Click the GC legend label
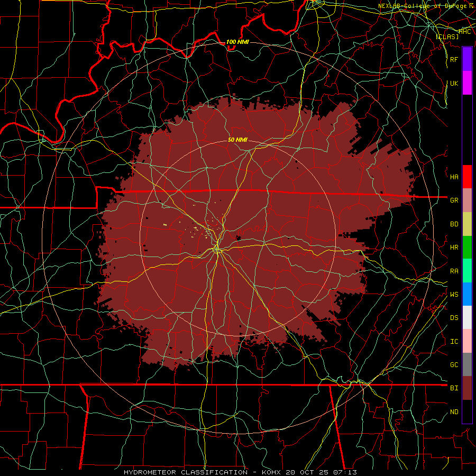Image resolution: width=476 pixels, height=476 pixels. click(x=454, y=365)
